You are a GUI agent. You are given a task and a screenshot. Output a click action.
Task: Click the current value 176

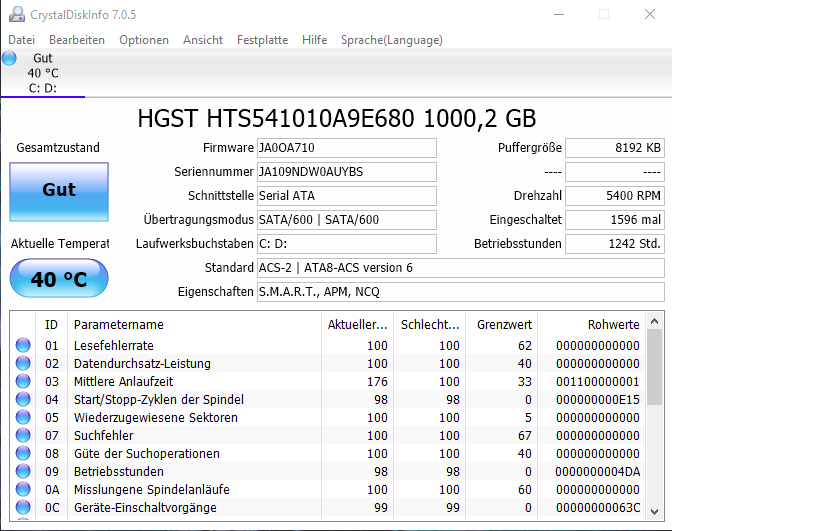(x=377, y=382)
